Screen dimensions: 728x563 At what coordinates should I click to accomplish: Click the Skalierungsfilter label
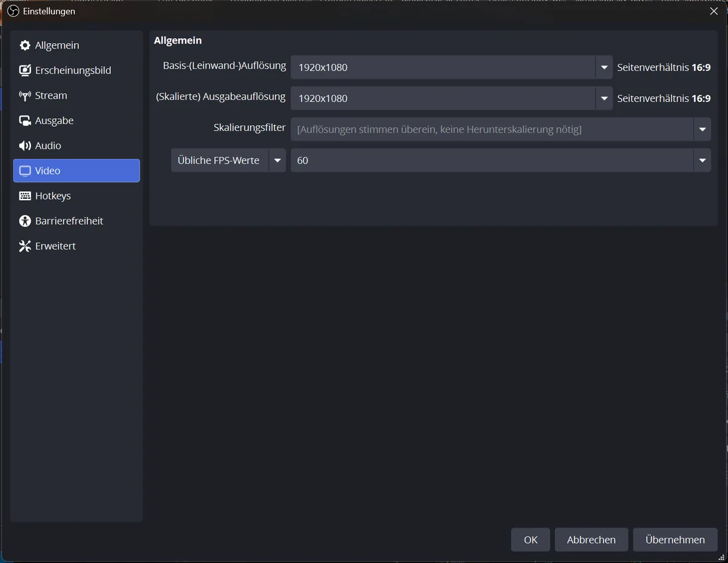pyautogui.click(x=249, y=127)
